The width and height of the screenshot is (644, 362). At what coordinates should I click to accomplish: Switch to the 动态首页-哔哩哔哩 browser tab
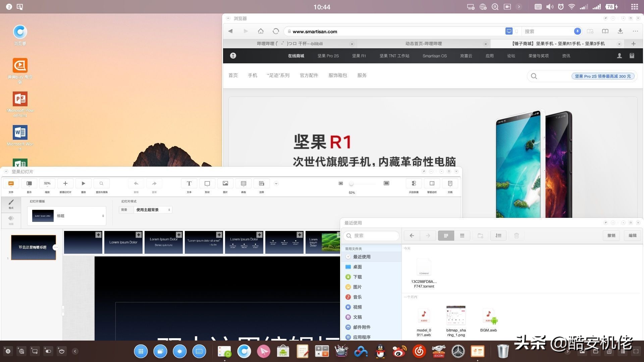coord(423,44)
